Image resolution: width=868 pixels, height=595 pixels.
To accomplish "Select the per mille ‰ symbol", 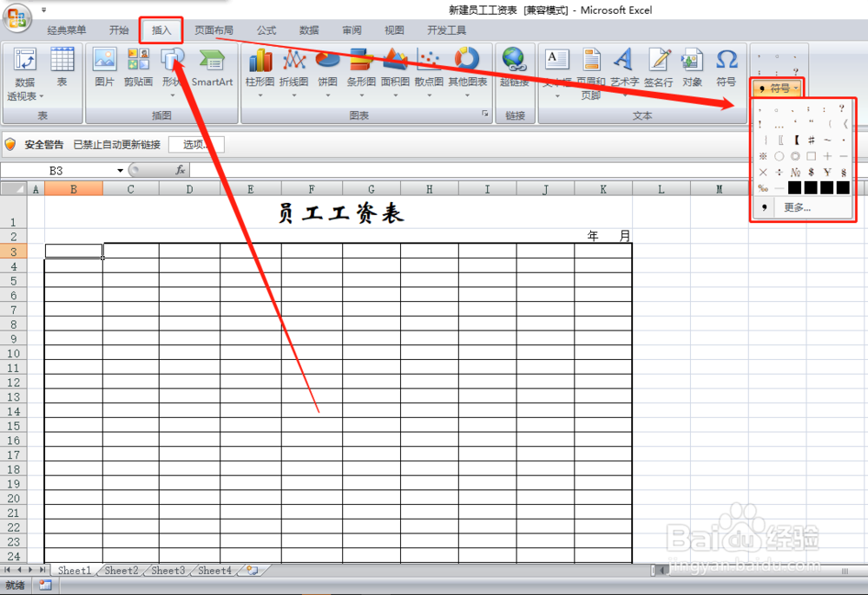I will [x=763, y=188].
